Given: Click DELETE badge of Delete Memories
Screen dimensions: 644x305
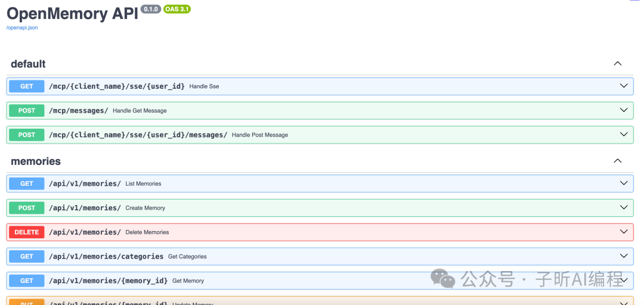Looking at the screenshot, I should tap(27, 232).
